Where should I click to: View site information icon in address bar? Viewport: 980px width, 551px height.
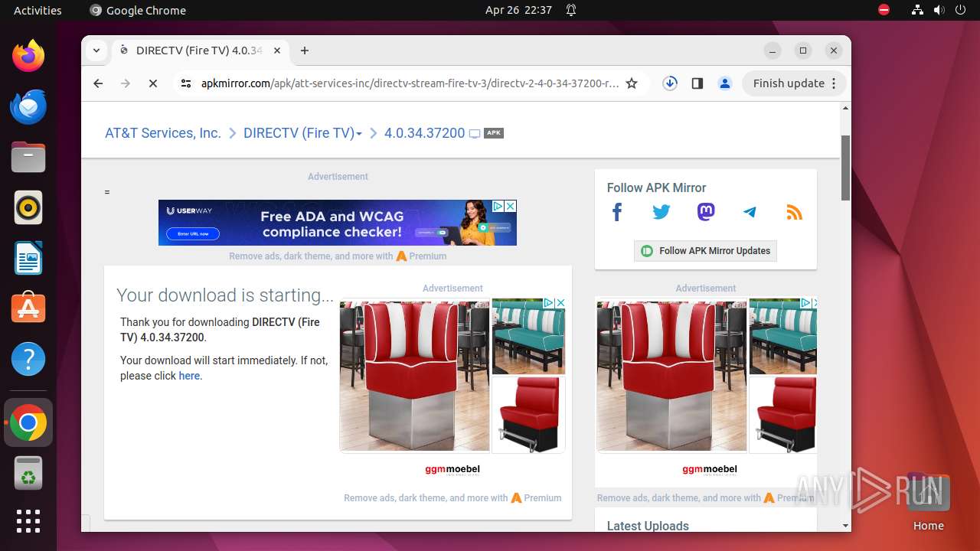point(186,83)
